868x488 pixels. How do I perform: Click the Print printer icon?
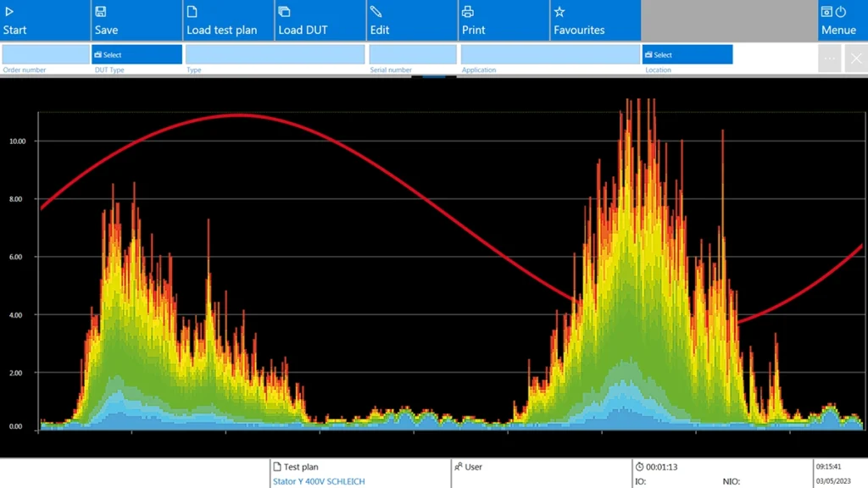467,12
